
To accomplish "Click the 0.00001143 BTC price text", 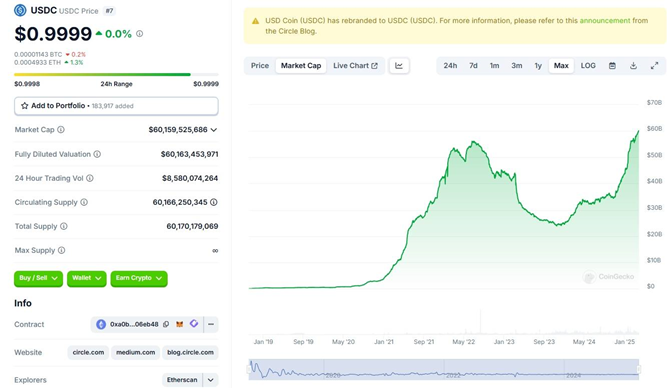I will click(38, 54).
